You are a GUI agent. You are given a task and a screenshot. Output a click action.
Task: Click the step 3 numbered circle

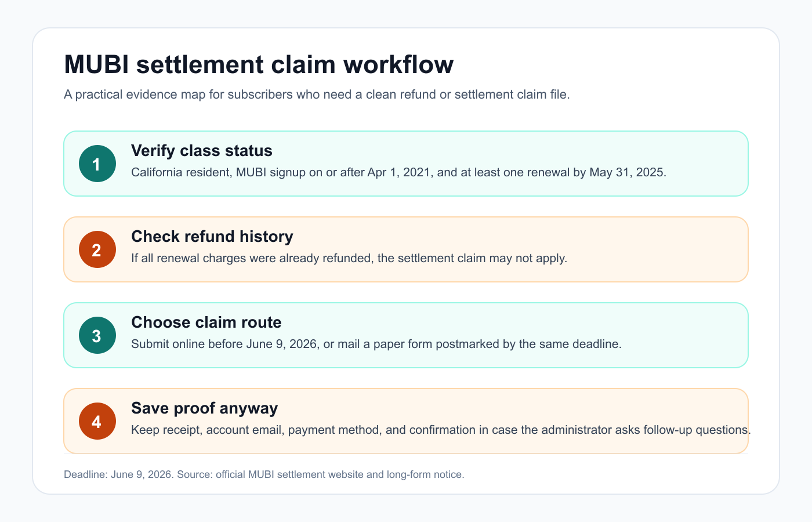tap(97, 335)
